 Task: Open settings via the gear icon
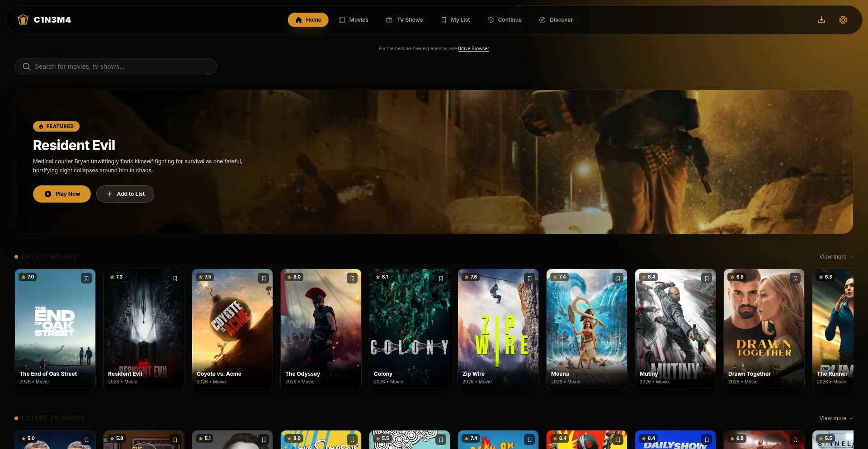[843, 20]
